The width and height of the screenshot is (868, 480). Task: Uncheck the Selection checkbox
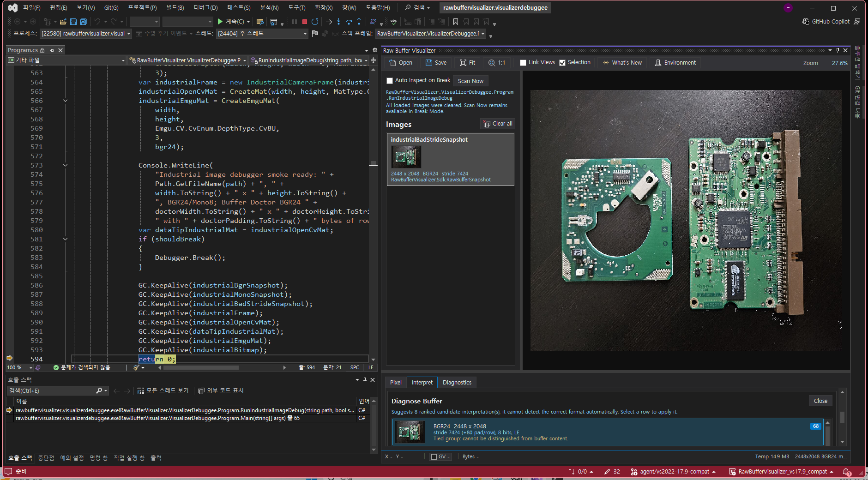click(x=562, y=63)
